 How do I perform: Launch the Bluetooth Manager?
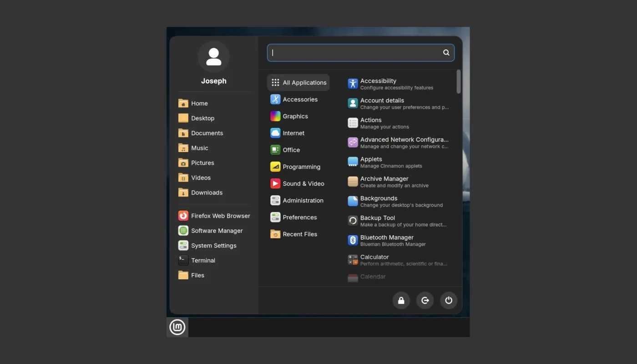387,240
